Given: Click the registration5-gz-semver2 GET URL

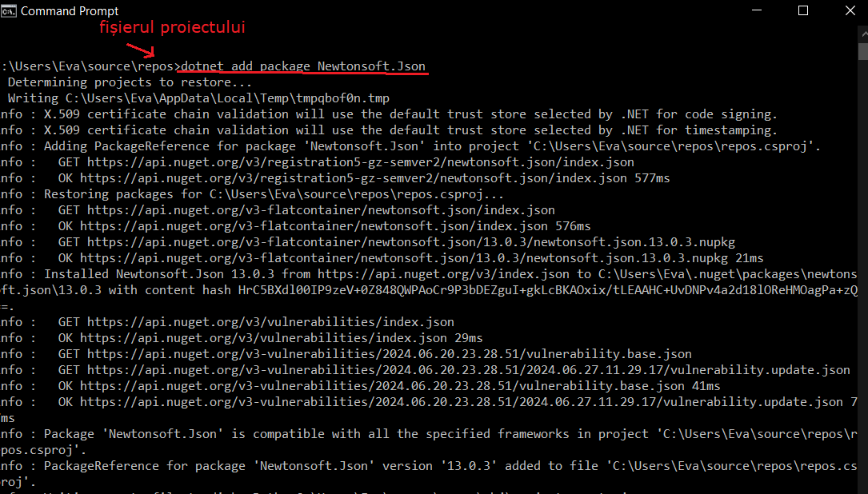Looking at the screenshot, I should coord(360,162).
